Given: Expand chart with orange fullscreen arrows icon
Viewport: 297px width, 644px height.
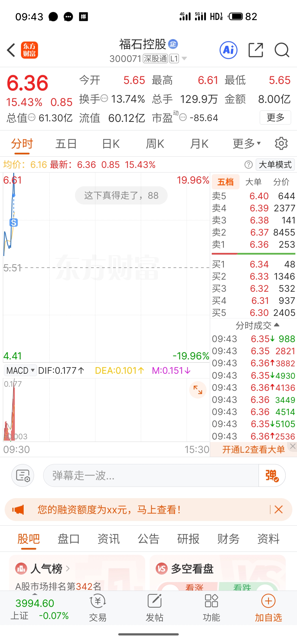Looking at the screenshot, I should click(198, 390).
